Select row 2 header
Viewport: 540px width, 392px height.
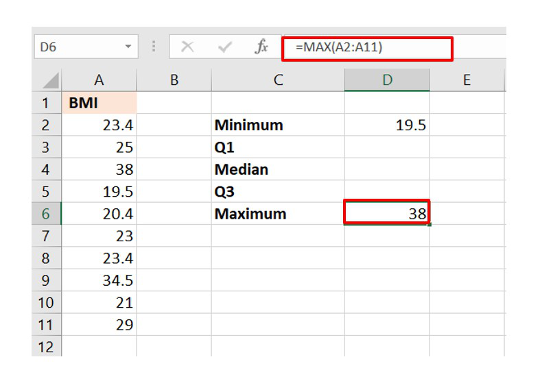(x=47, y=125)
